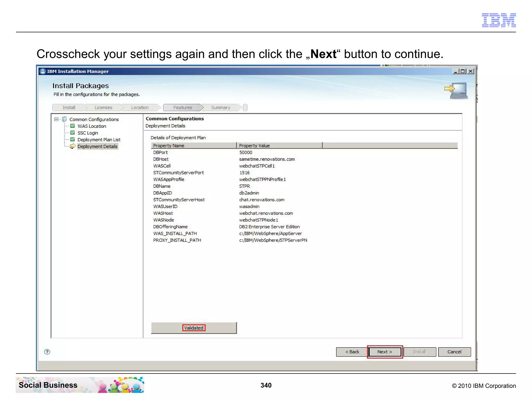
Task: Select the DBPort property row
Action: point(304,152)
